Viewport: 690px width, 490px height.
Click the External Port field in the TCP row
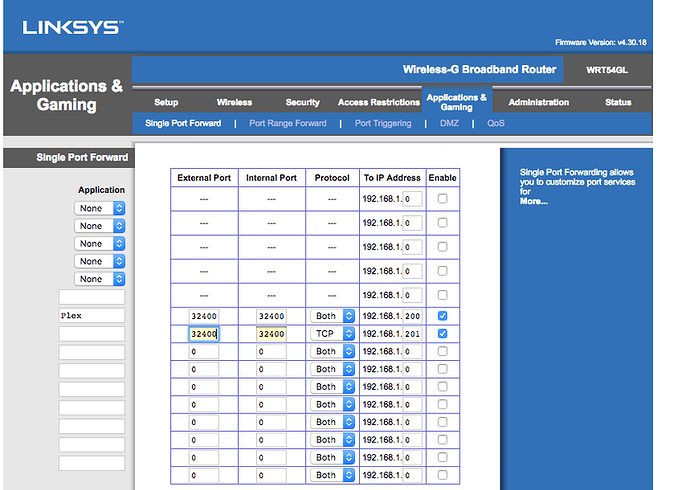coord(204,334)
